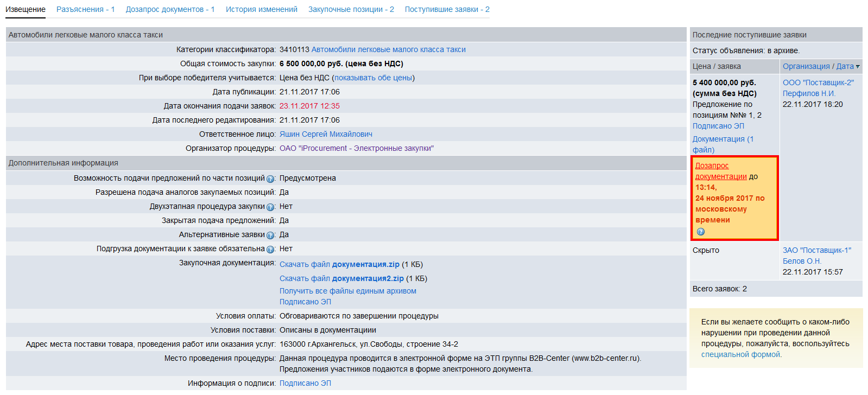Download file документация2.zip
The height and width of the screenshot is (395, 868).
point(341,278)
